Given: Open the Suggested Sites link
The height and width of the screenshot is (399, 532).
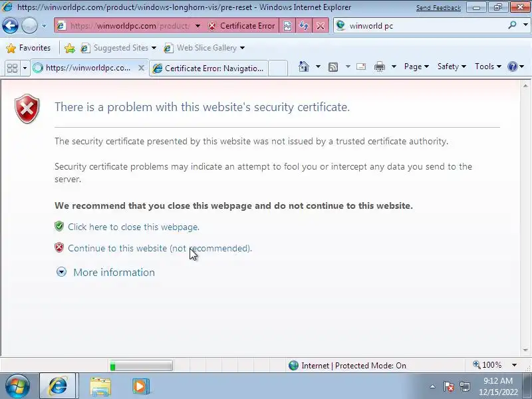Looking at the screenshot, I should coord(118,48).
